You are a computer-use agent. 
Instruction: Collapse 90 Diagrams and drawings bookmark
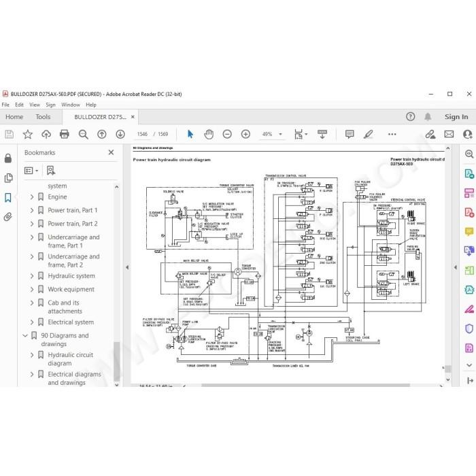(x=25, y=335)
